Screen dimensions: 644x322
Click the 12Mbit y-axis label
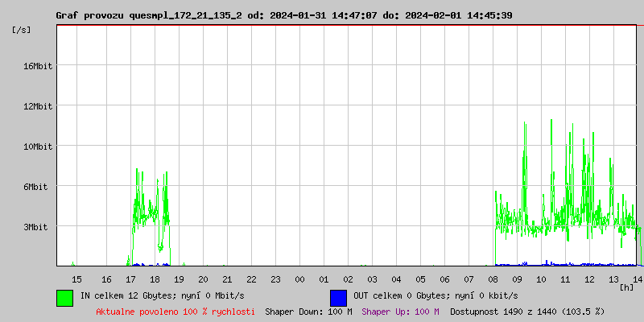coord(38,106)
